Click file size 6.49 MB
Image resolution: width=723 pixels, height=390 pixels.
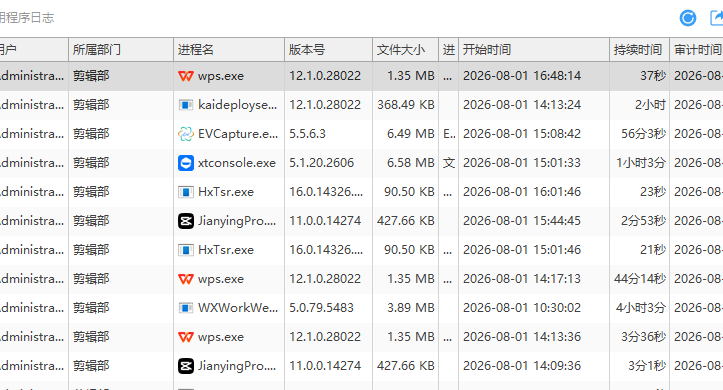[x=411, y=134]
